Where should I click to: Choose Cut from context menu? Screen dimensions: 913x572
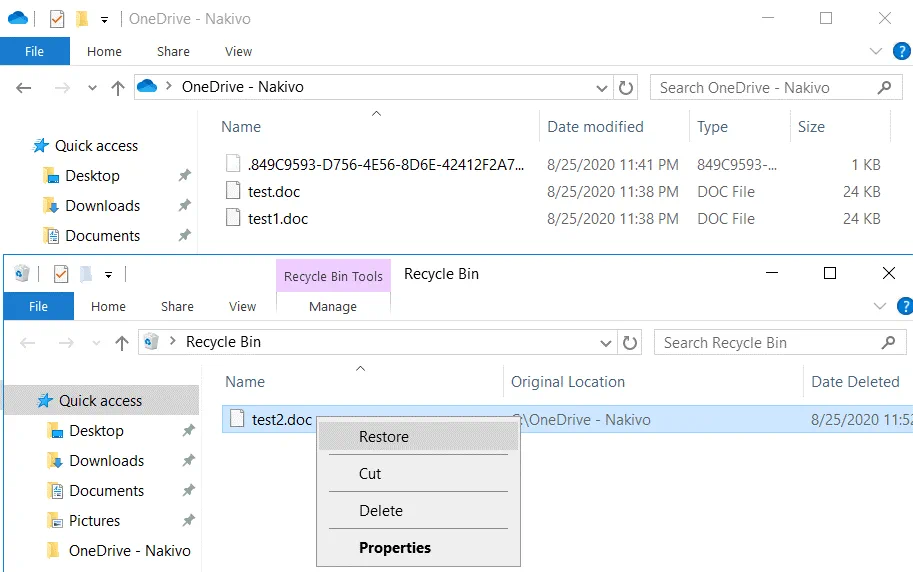click(x=417, y=474)
